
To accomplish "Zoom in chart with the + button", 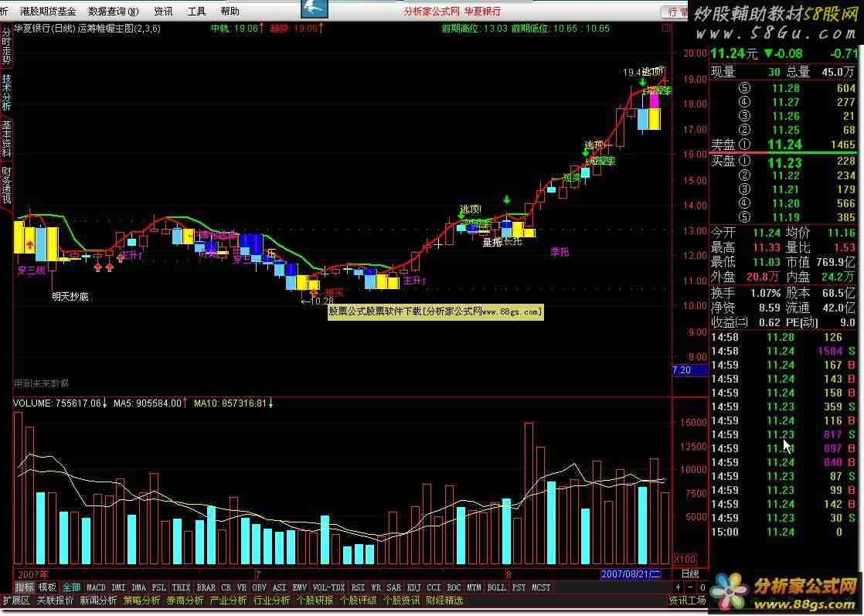I will (x=679, y=587).
